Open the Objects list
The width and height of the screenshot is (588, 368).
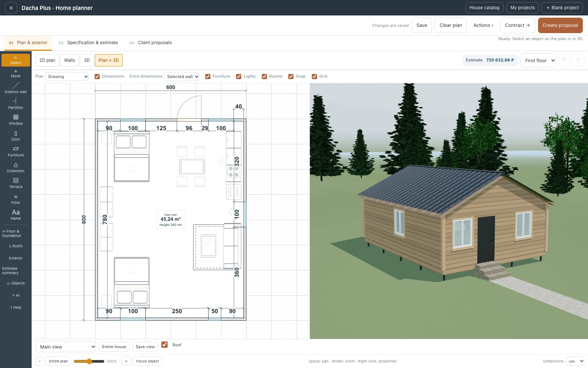[16, 283]
